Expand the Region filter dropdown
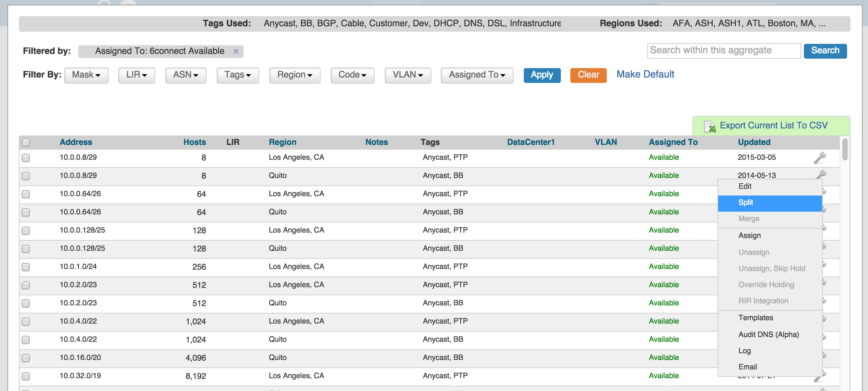 pos(294,75)
